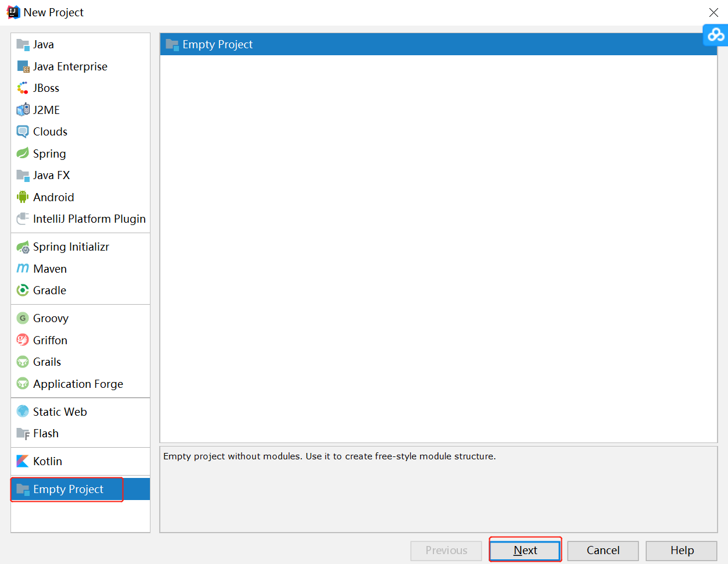Select Application Forge entry

(x=80, y=384)
